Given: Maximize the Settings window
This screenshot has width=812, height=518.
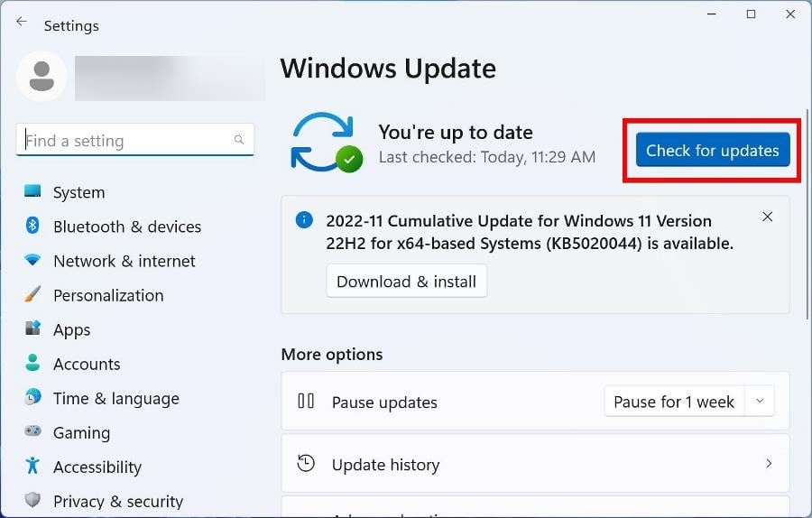Looking at the screenshot, I should (x=751, y=14).
